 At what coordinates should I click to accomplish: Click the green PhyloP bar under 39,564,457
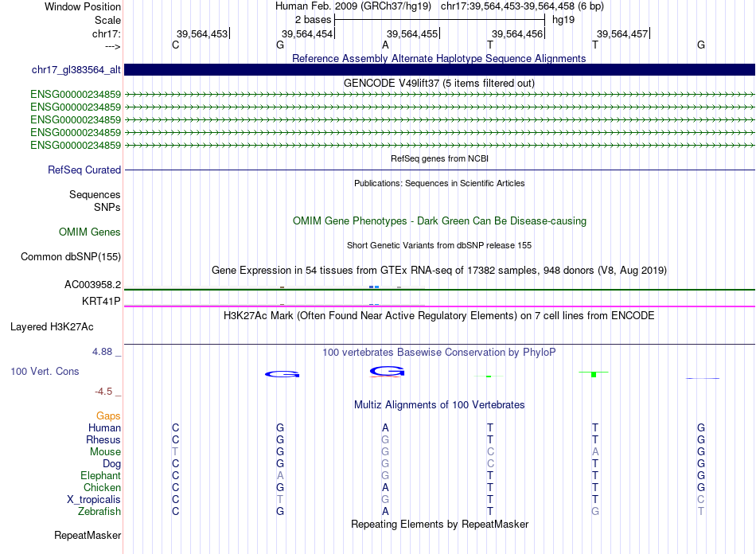[x=594, y=374]
